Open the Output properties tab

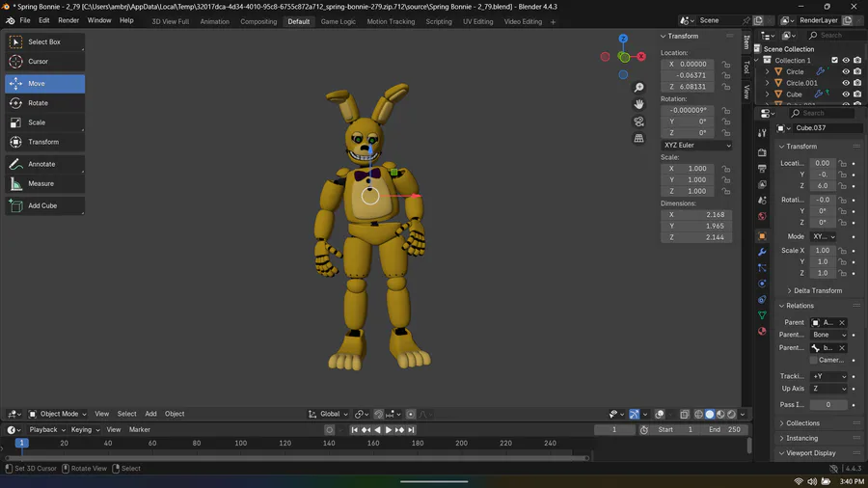762,168
